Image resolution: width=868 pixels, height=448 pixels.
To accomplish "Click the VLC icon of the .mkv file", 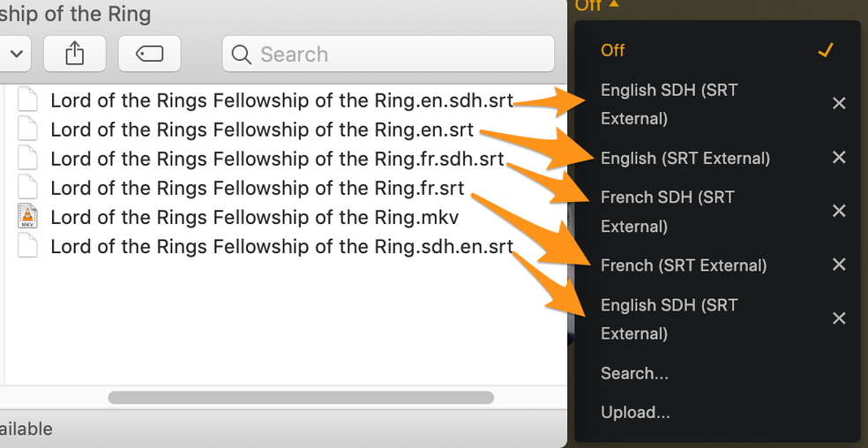I will tap(28, 216).
